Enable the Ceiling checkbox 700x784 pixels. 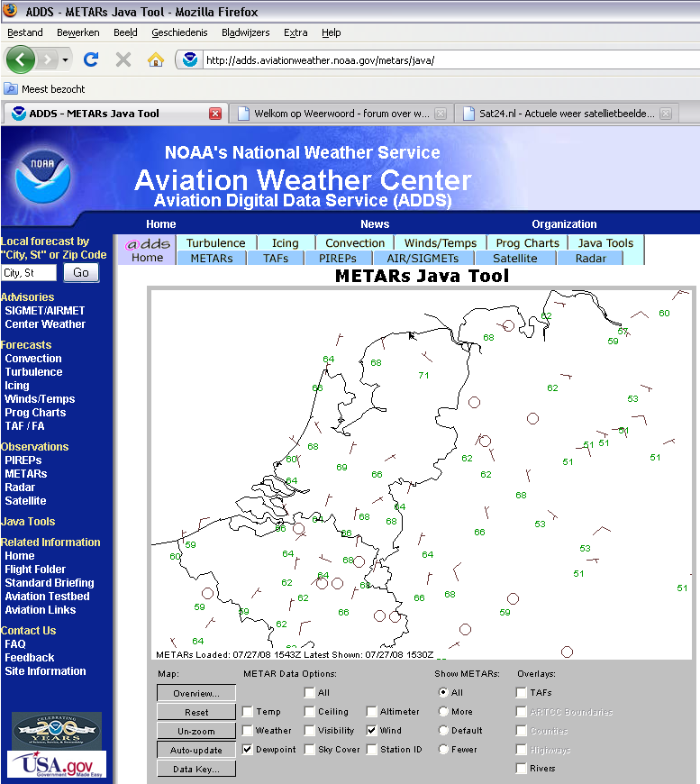pos(310,712)
